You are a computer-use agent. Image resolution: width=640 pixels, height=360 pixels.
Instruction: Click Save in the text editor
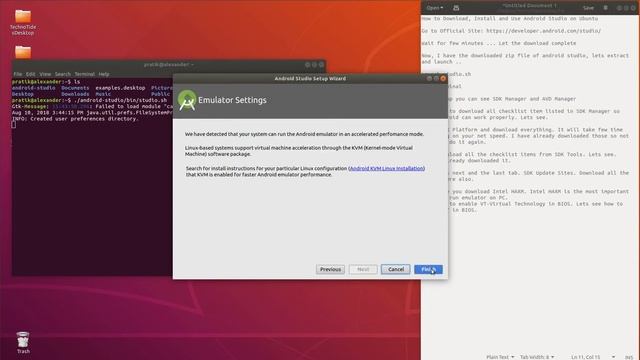tap(588, 8)
